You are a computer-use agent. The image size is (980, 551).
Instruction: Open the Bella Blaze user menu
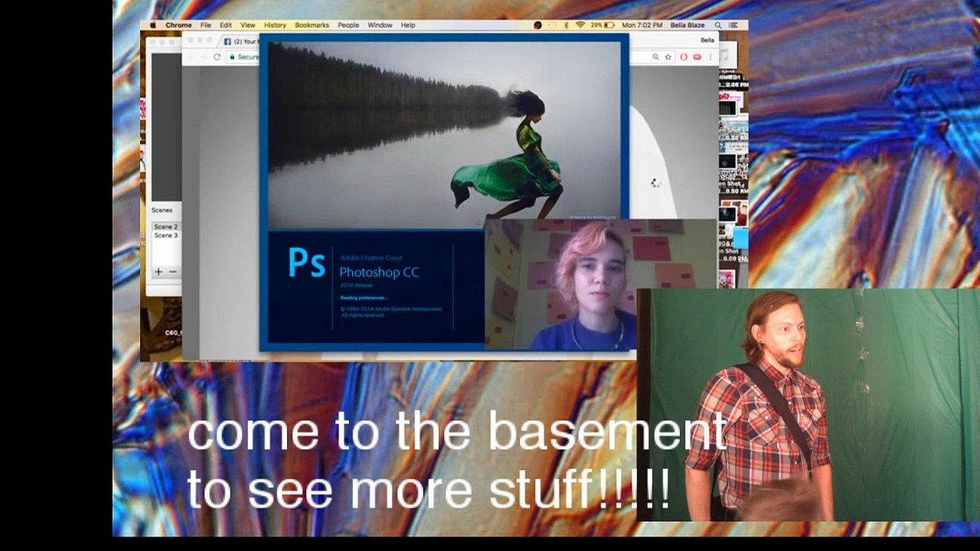tap(688, 25)
